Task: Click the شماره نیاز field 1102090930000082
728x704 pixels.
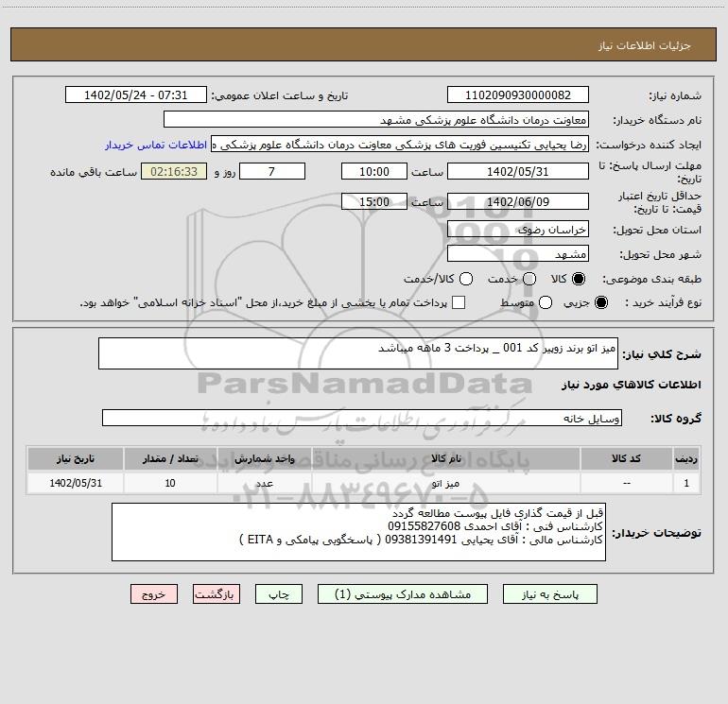Action: click(518, 95)
